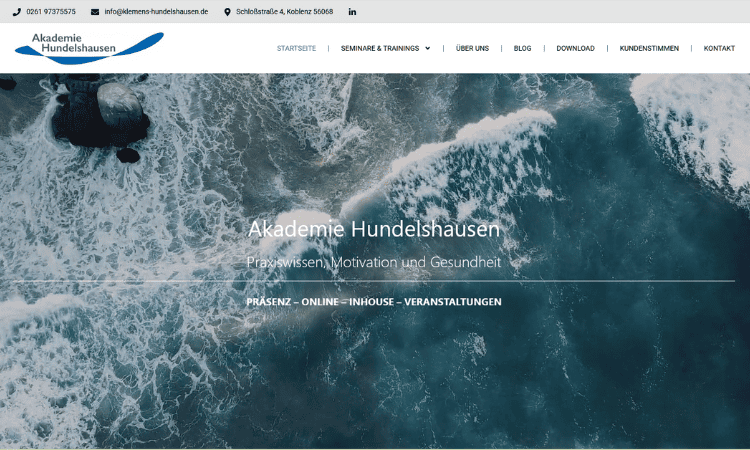The width and height of the screenshot is (750, 450).
Task: Click the Praxiswissen, Motivation und Gesundheit subtitle
Action: pyautogui.click(x=374, y=262)
